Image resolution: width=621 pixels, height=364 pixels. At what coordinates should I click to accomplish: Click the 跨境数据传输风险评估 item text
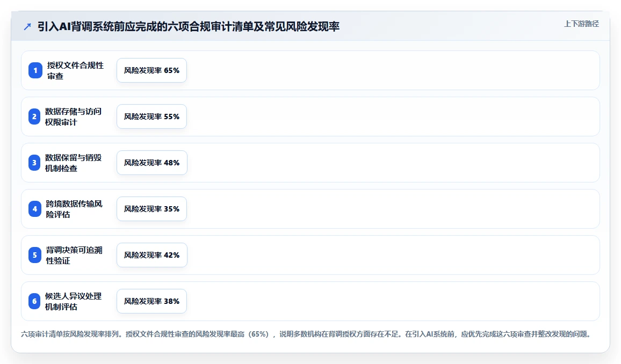click(x=74, y=209)
